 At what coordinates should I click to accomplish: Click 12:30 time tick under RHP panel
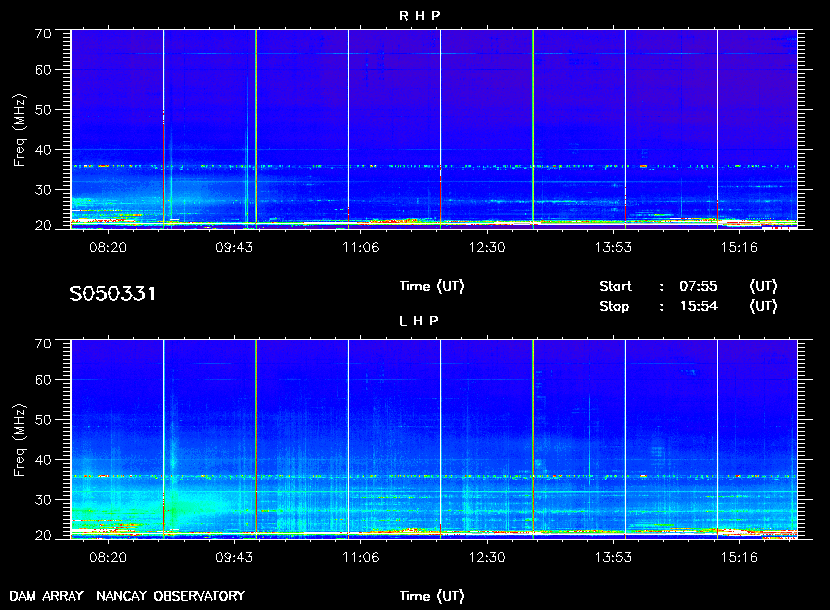click(x=486, y=247)
